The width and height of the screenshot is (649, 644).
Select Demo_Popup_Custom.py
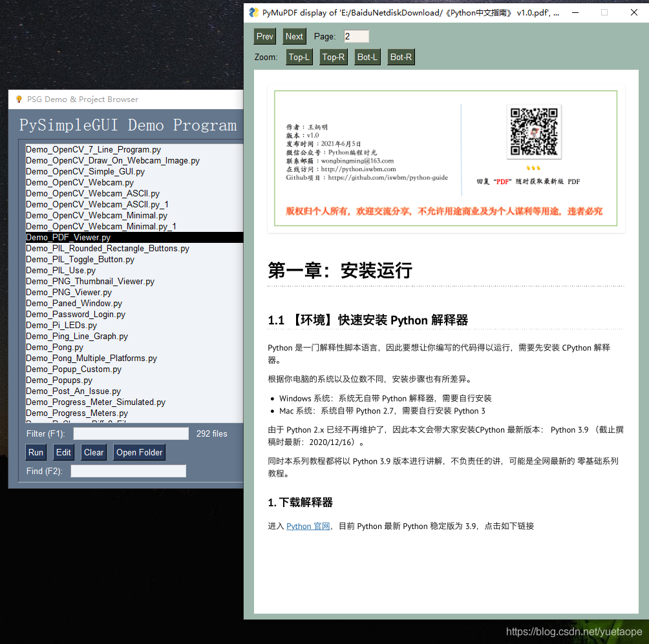(134, 369)
